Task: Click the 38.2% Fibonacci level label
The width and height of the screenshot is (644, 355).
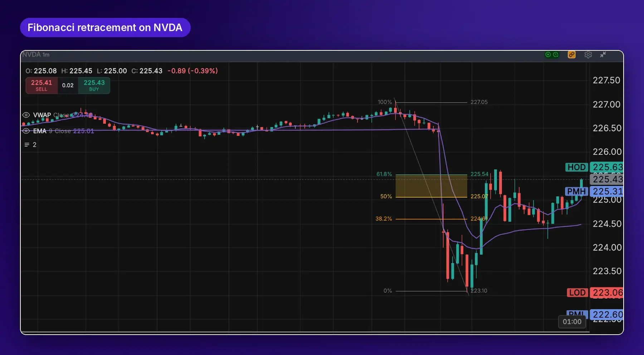Action: (x=384, y=218)
